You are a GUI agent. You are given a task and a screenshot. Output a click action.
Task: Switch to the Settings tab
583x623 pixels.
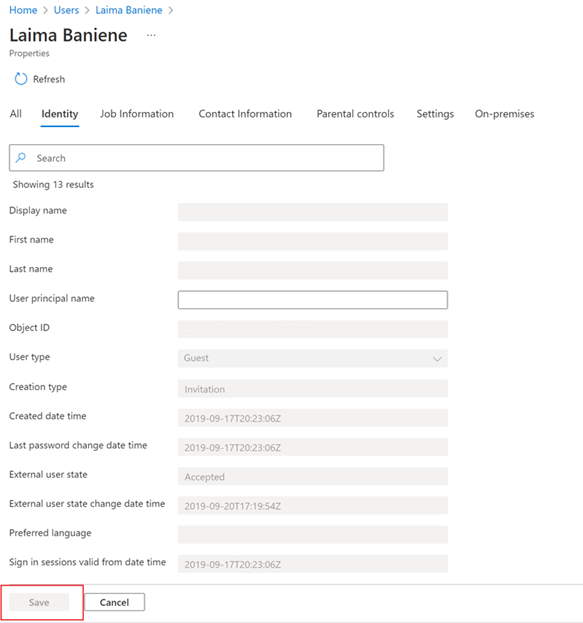coord(435,114)
